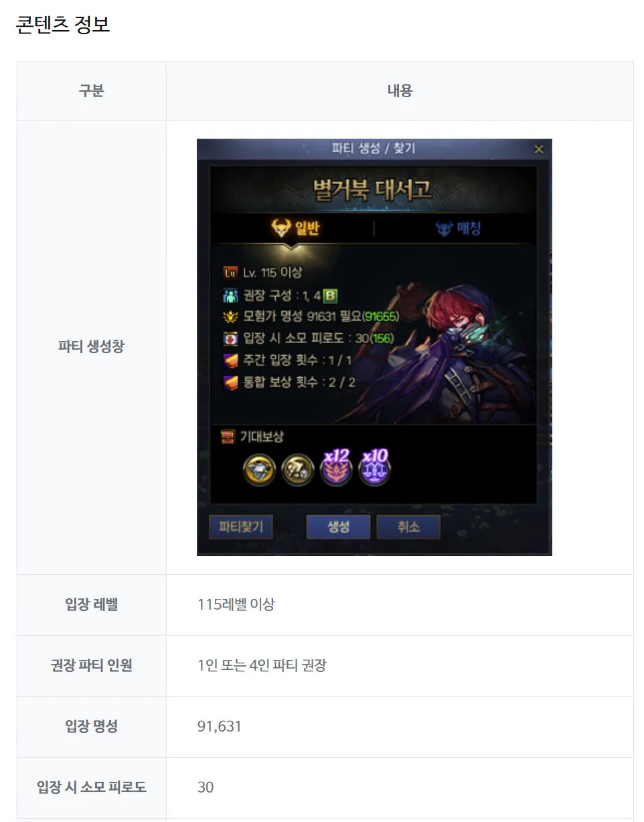
Task: Click the 파티찾기 button
Action: (x=241, y=527)
